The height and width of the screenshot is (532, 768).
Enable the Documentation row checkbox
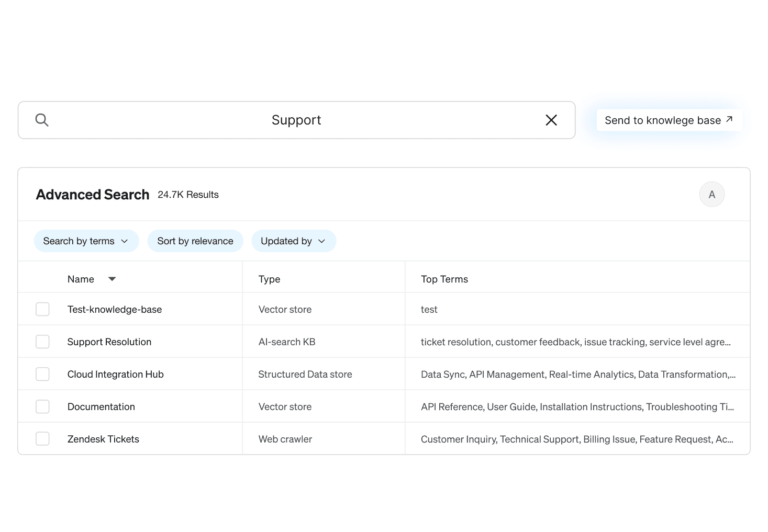(42, 406)
